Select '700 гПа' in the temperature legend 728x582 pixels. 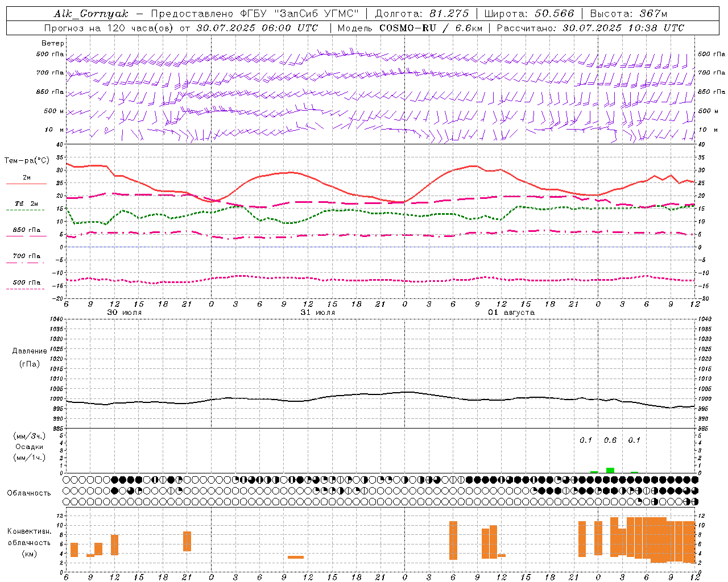coord(26,256)
